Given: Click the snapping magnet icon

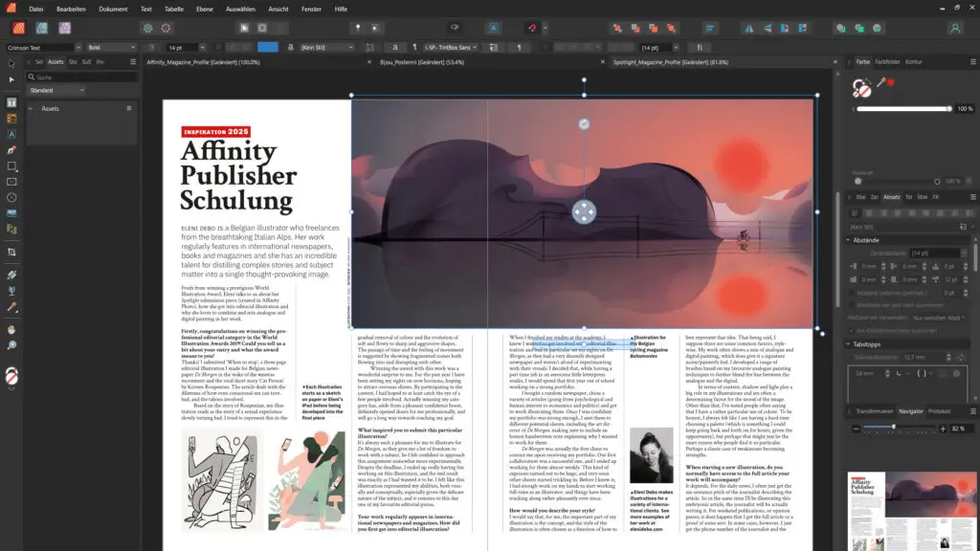Looking at the screenshot, I should point(532,28).
